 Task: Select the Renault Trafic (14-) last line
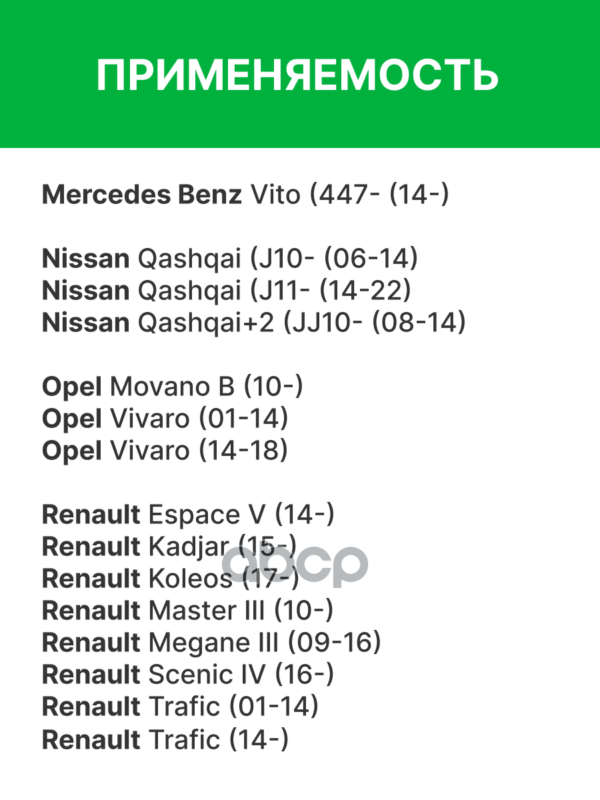point(165,740)
